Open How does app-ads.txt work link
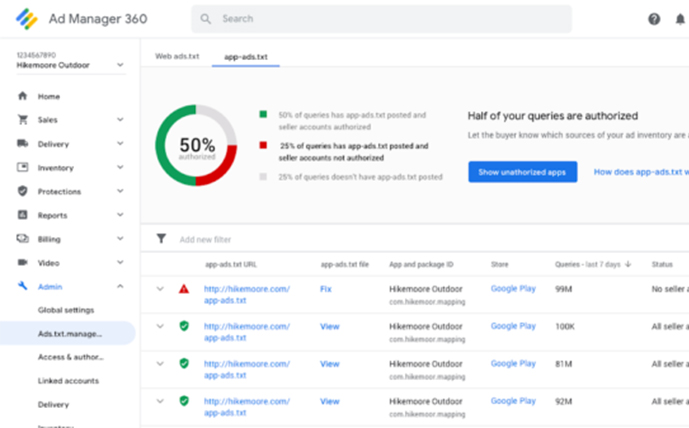 click(x=641, y=172)
